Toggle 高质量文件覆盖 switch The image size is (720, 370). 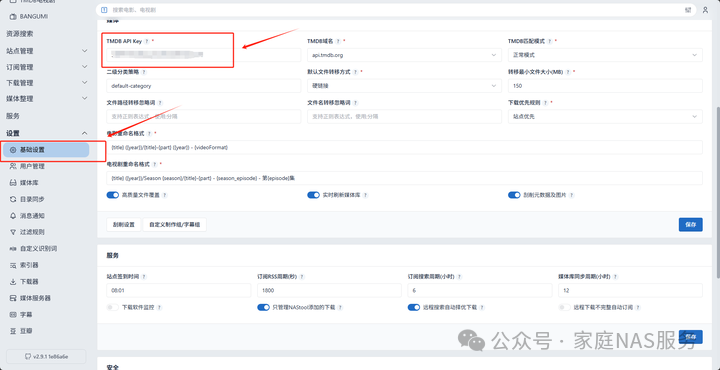(x=112, y=195)
